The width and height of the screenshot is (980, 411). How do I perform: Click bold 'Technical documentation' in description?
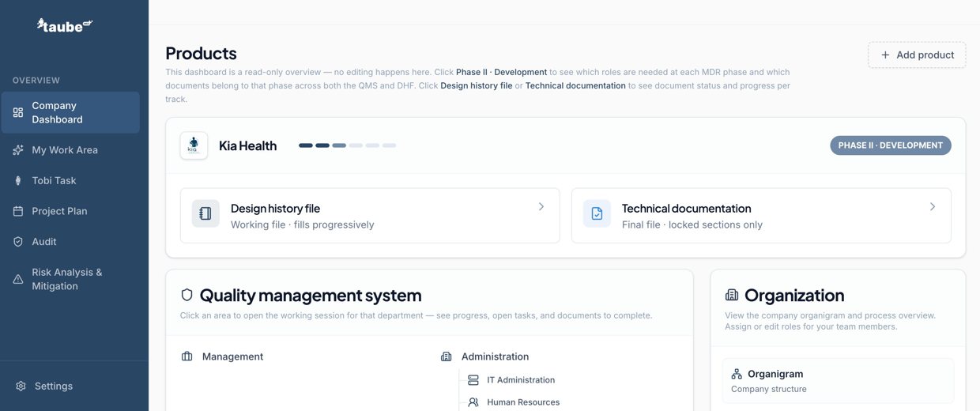tap(575, 85)
